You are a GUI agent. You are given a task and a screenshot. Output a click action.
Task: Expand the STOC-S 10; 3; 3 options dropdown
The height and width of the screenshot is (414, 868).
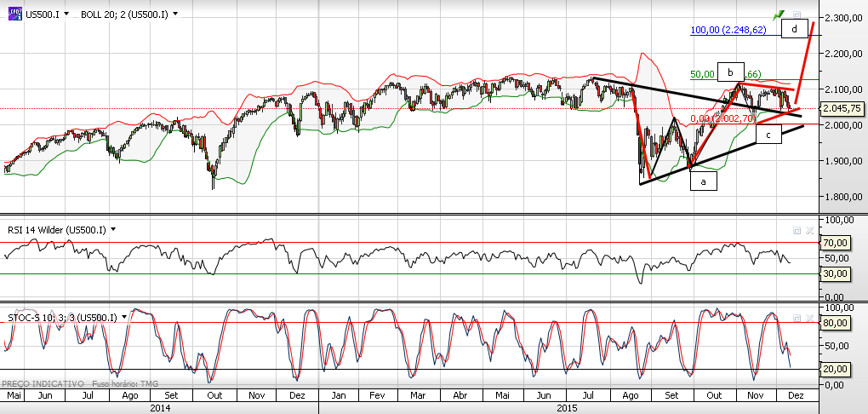pyautogui.click(x=124, y=317)
